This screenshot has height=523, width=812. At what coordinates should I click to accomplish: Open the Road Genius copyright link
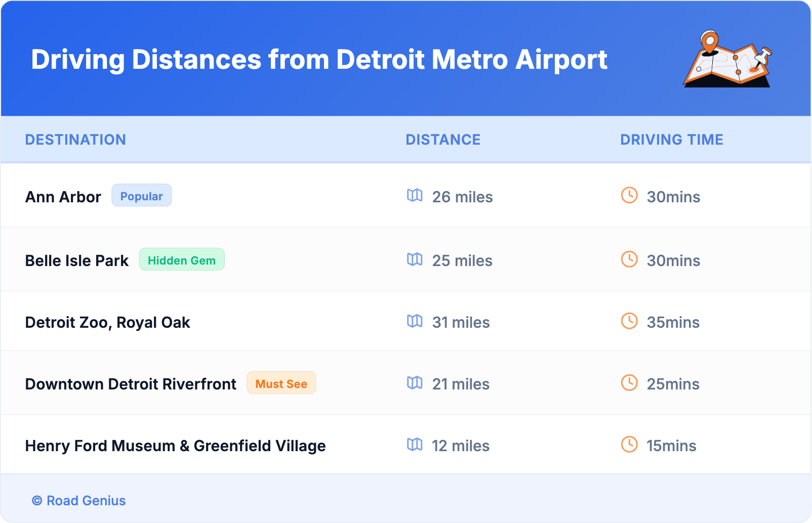(x=79, y=501)
